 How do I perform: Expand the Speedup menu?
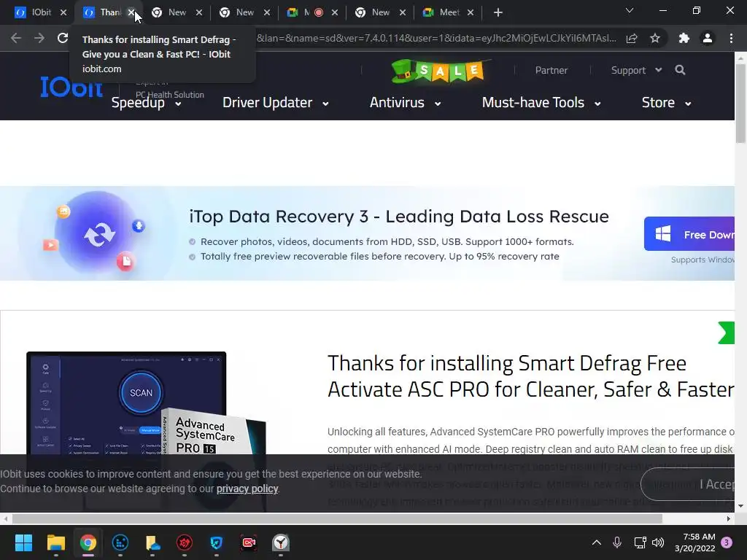point(146,103)
